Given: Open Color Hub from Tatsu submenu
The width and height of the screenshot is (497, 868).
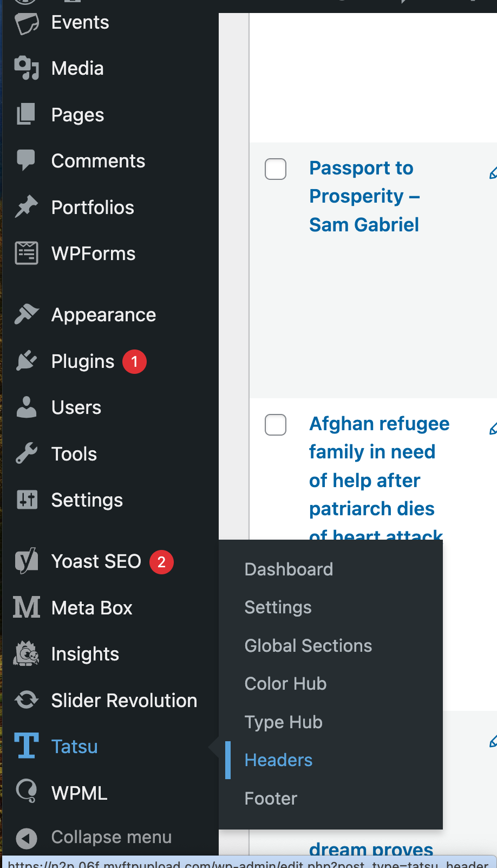Looking at the screenshot, I should point(285,684).
